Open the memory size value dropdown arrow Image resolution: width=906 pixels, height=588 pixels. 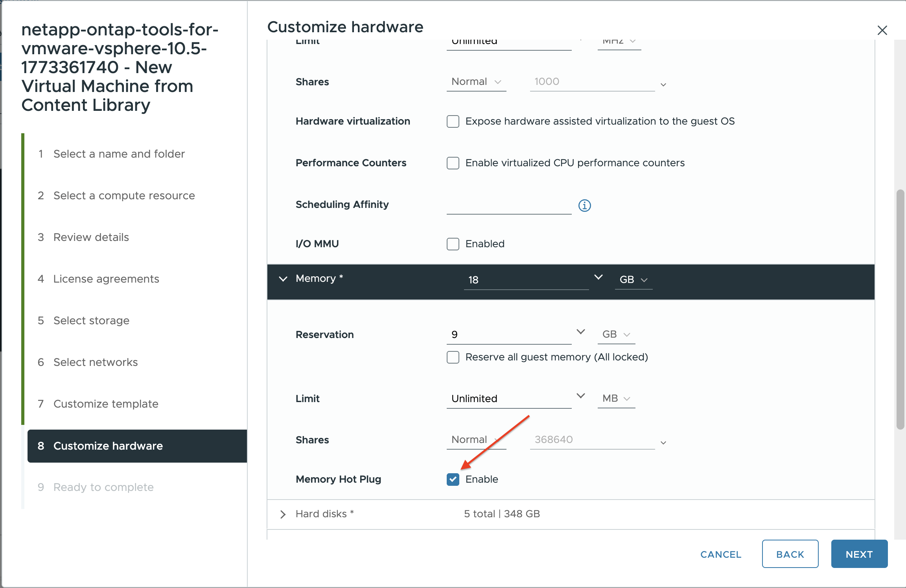coord(598,277)
